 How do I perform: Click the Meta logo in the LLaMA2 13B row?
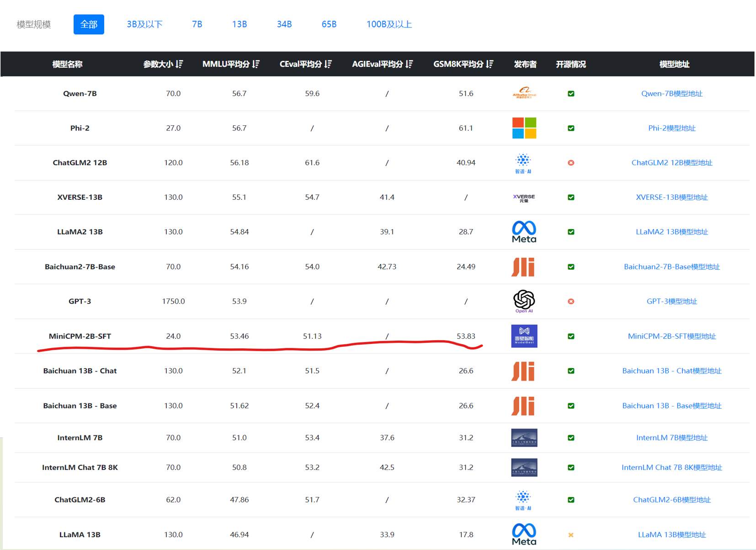point(524,232)
